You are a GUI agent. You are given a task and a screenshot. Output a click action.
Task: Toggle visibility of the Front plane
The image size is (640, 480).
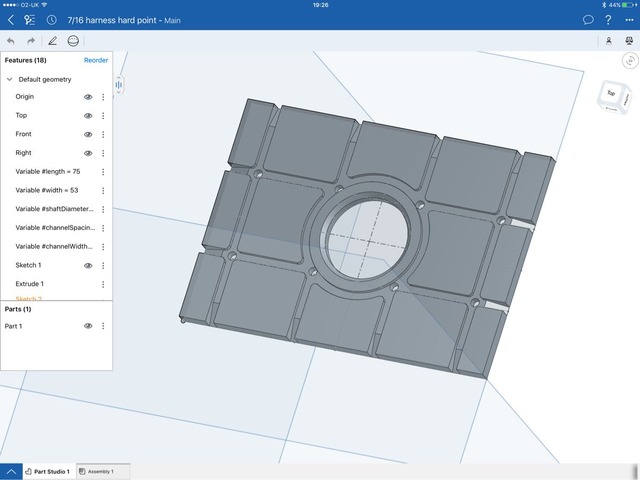point(88,134)
